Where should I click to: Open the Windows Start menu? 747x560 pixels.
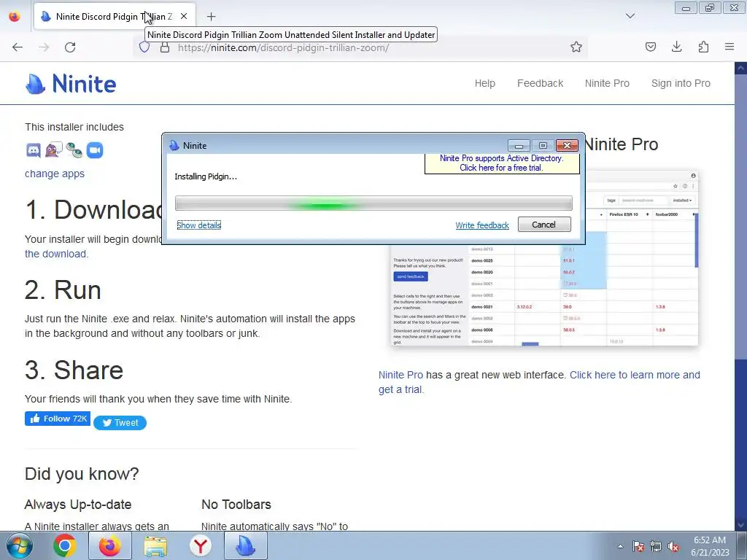point(20,545)
